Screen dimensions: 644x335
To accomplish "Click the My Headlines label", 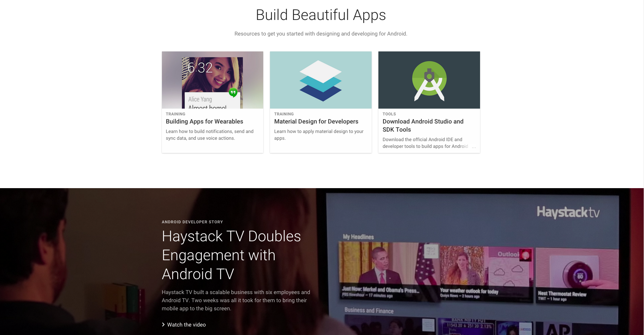I will click(x=358, y=237).
